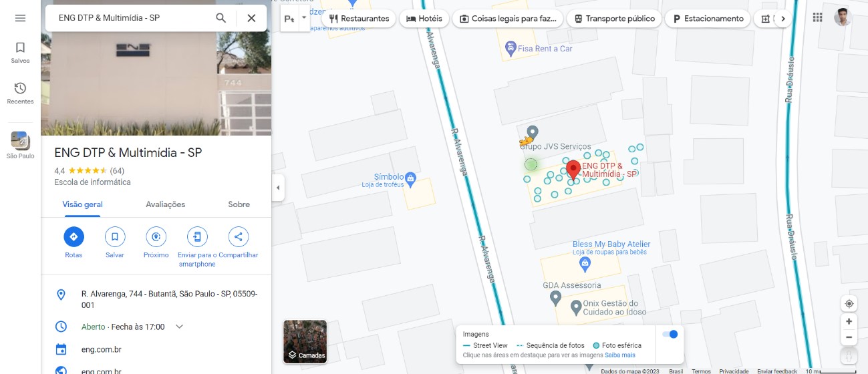Open the Google apps grid

pyautogui.click(x=817, y=18)
